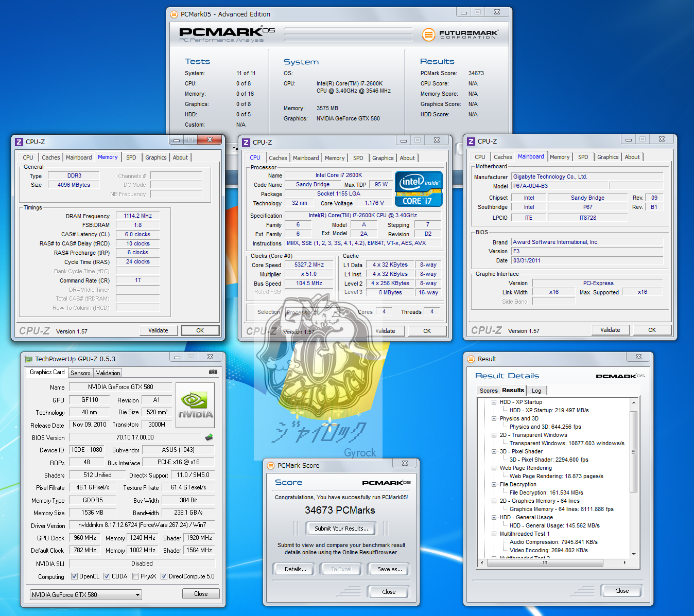This screenshot has width=694, height=616.
Task: Click the Intel Core i7 logo badge
Action: coord(419,189)
